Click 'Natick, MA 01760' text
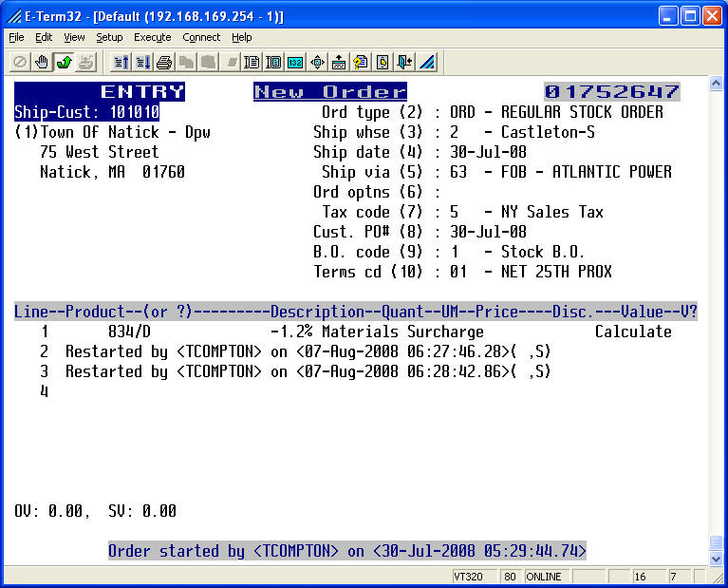Viewport: 728px width, 588px height. tap(112, 172)
